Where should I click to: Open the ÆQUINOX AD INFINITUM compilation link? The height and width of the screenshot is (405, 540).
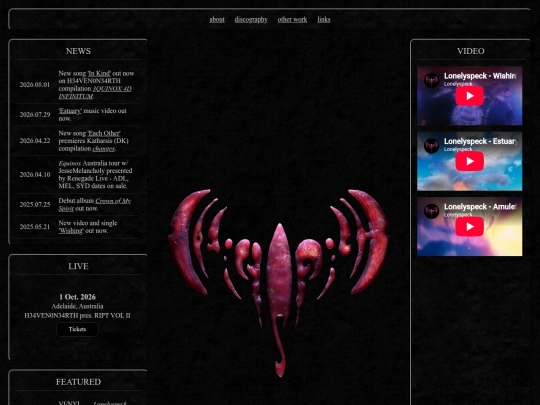coord(95,92)
